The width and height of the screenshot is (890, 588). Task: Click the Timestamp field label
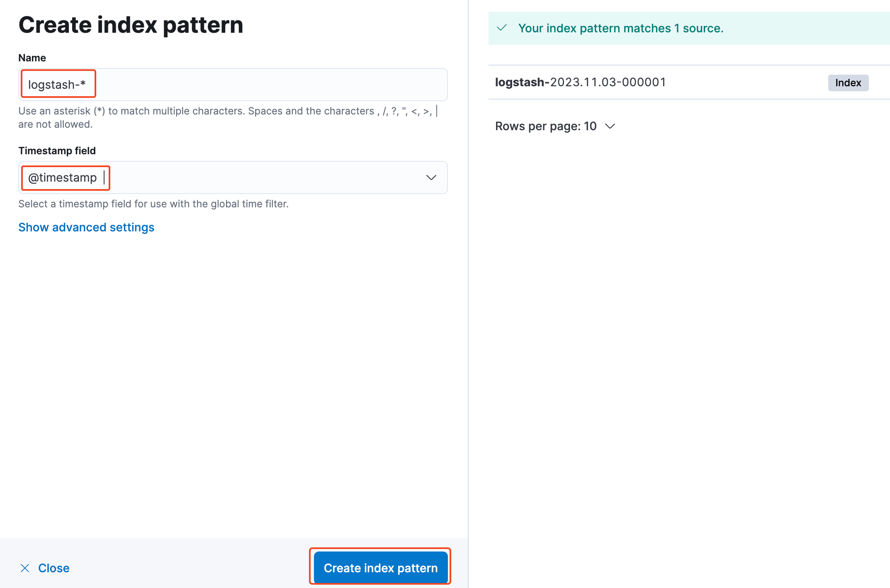[57, 151]
